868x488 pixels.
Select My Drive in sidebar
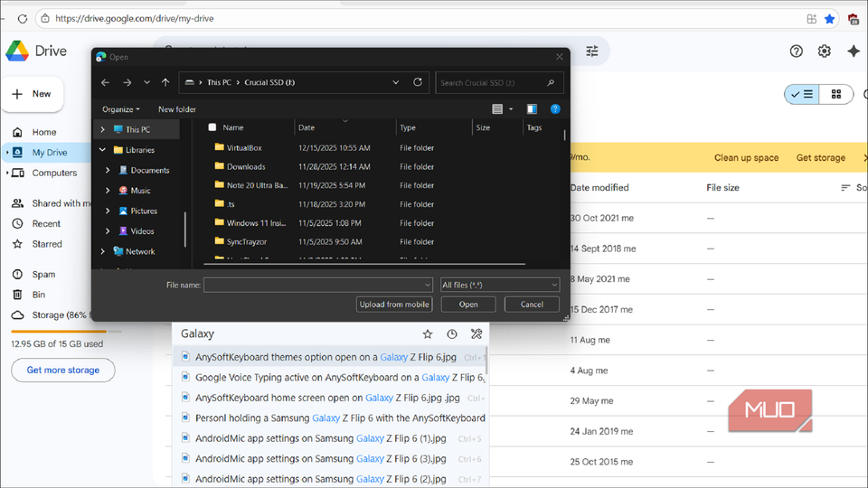47,152
